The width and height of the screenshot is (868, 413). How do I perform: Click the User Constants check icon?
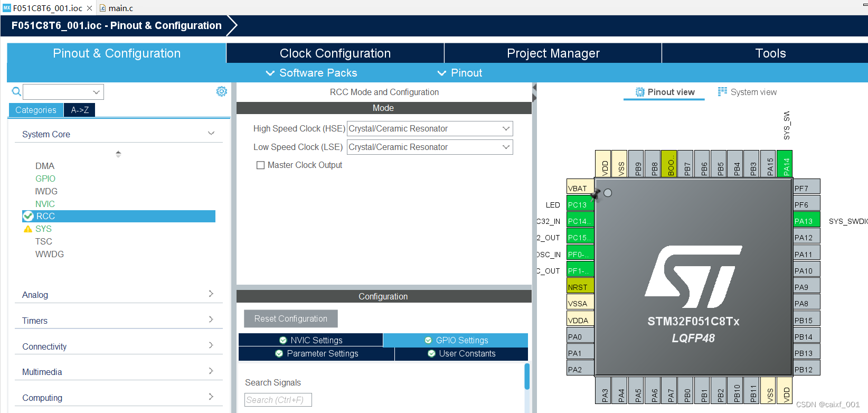coord(431,354)
